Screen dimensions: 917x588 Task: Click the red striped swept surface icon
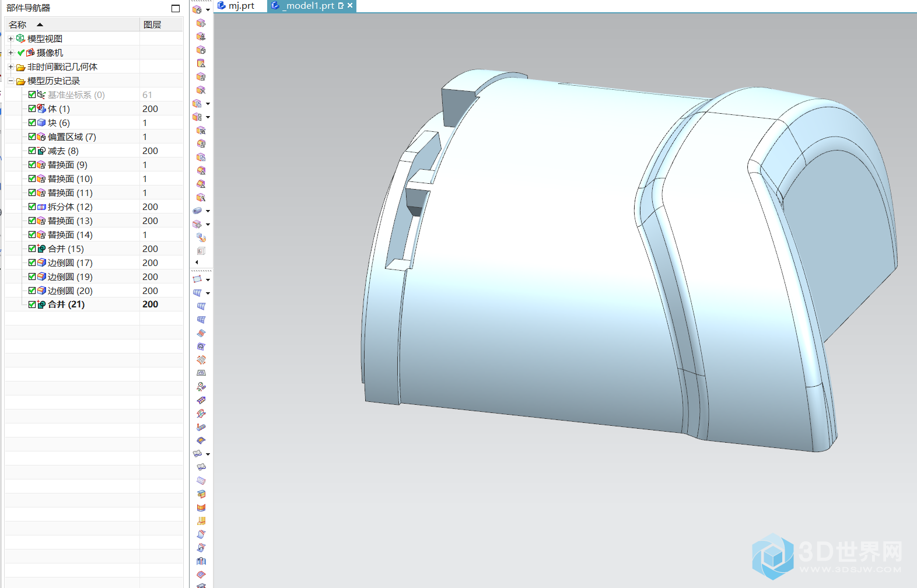[201, 333]
